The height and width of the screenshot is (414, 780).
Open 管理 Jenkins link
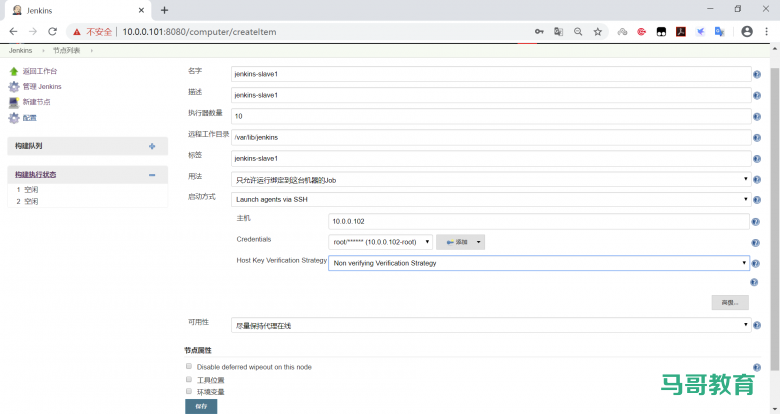[x=42, y=87]
